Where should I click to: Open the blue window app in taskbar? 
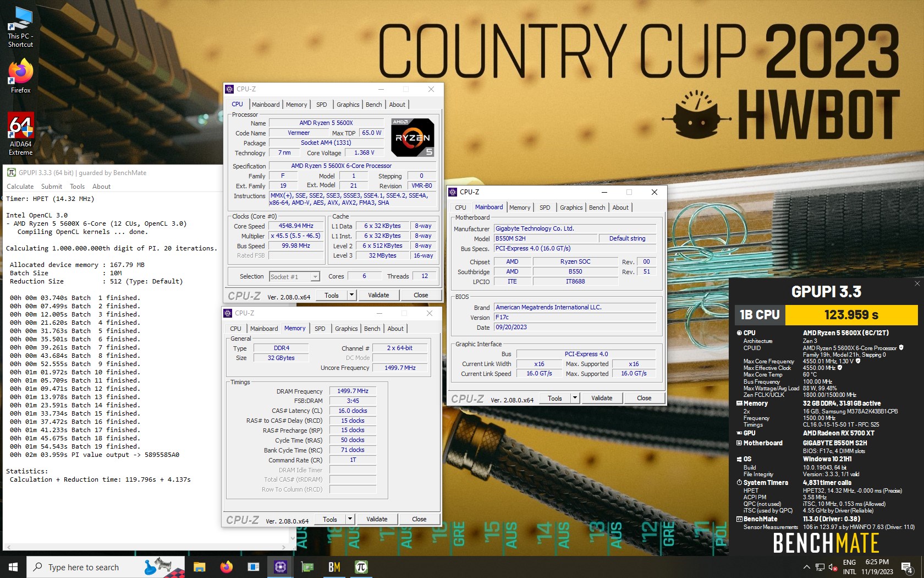pos(253,567)
